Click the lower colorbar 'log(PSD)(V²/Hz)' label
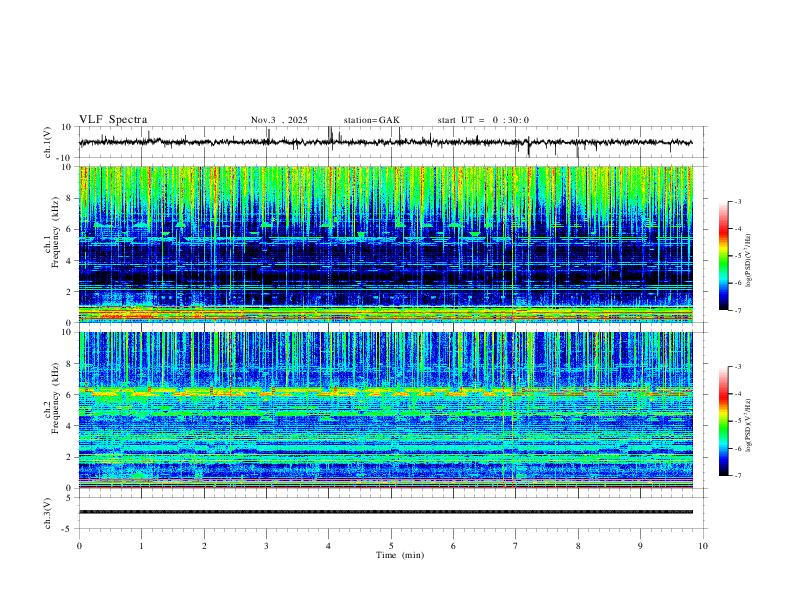Image resolution: width=792 pixels, height=612 pixels. [749, 425]
